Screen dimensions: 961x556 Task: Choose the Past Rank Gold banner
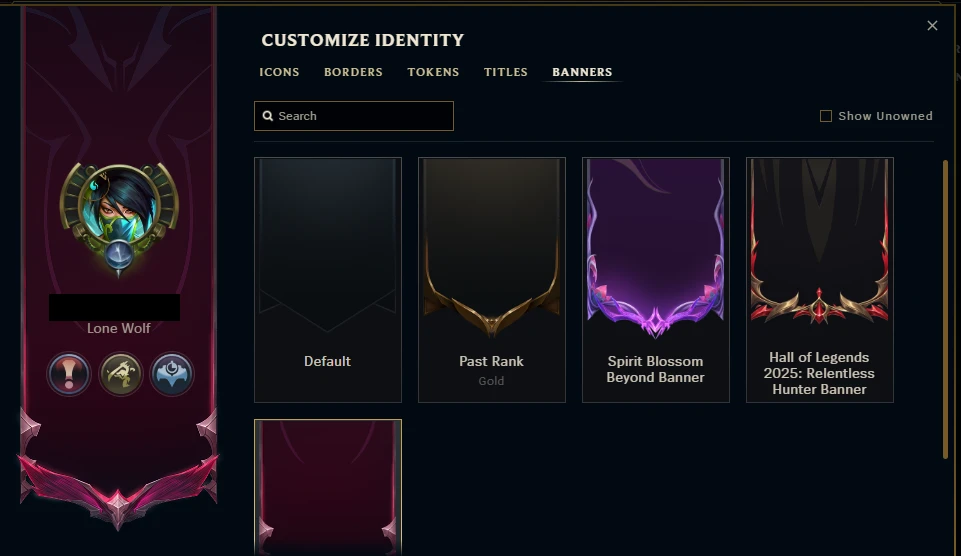[x=492, y=280]
